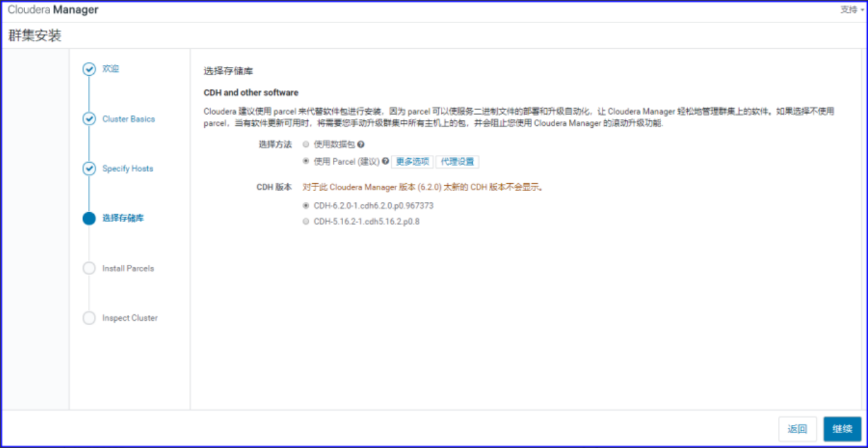Click the Inspect Cluster step label

pos(130,318)
